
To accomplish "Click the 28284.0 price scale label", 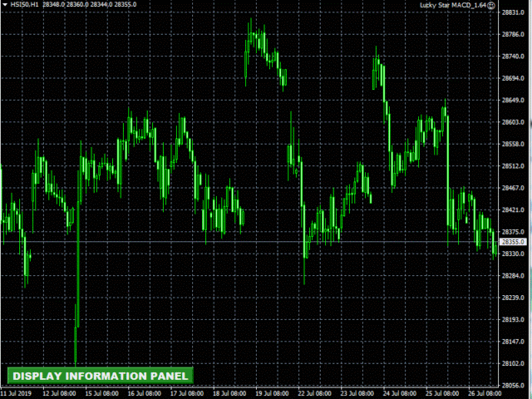I will coord(513,276).
